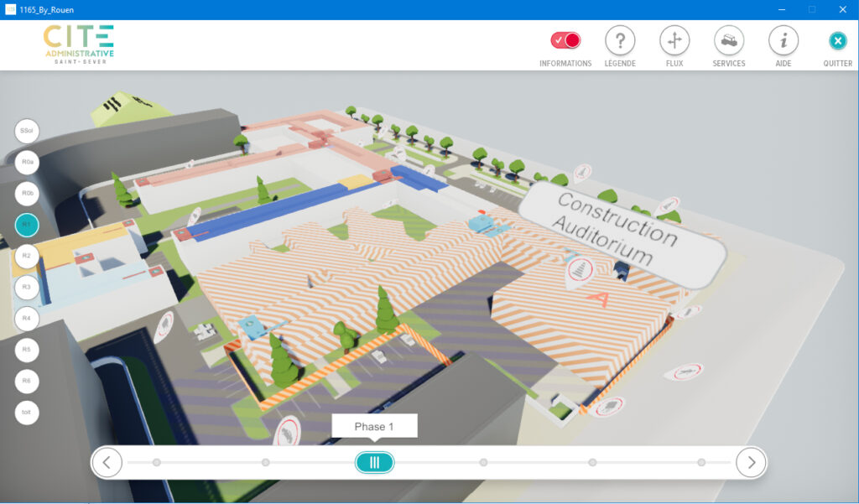Image resolution: width=859 pixels, height=504 pixels.
Task: Go to the previous phase arrow
Action: pyautogui.click(x=107, y=462)
